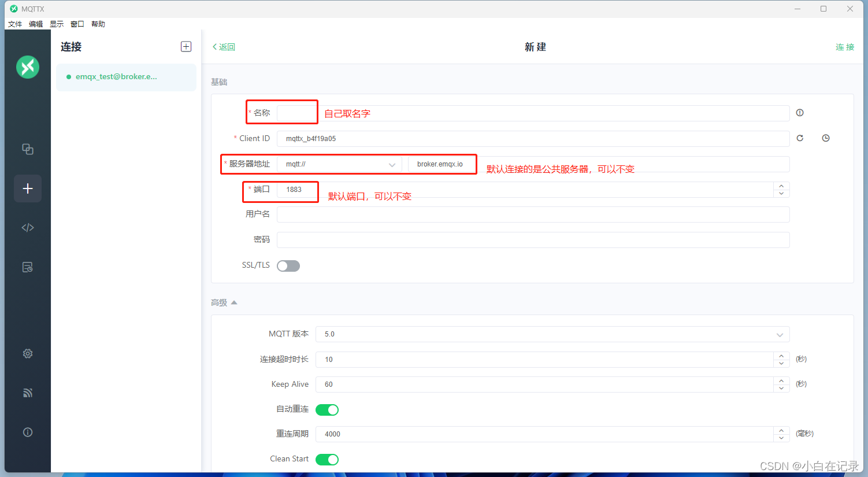Click the Client ID input field

(533, 139)
